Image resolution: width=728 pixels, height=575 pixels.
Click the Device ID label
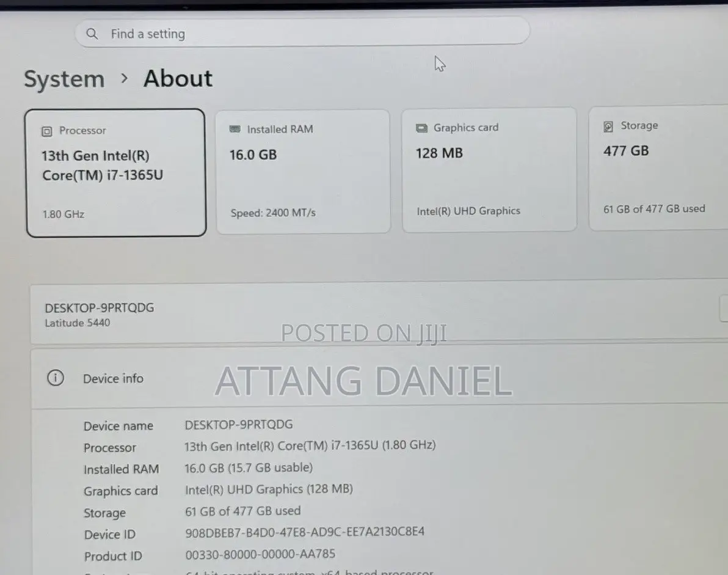109,535
